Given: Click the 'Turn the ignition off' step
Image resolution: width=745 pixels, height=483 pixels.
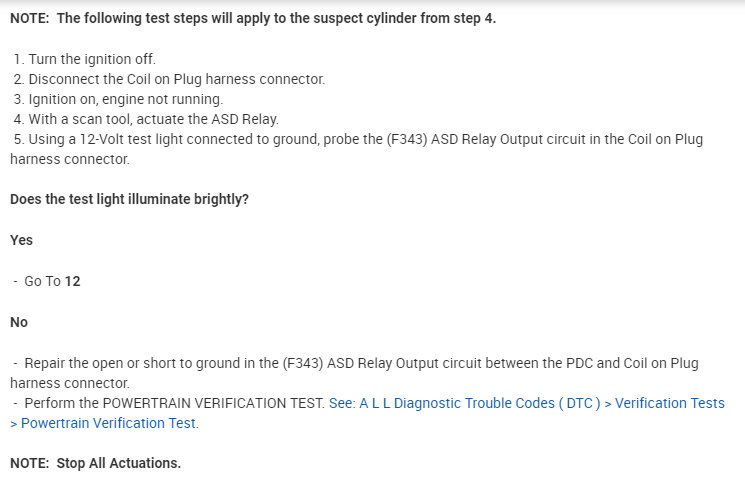Looking at the screenshot, I should click(91, 59).
